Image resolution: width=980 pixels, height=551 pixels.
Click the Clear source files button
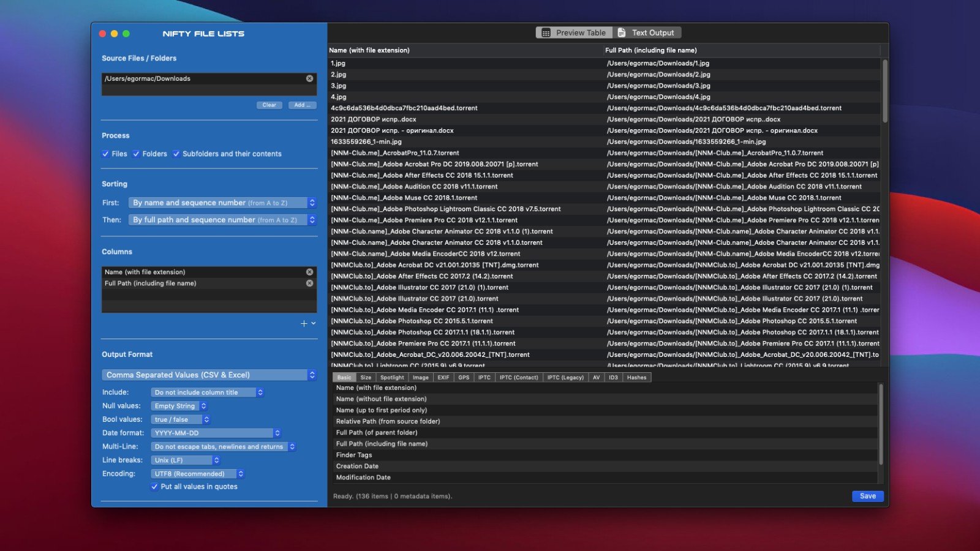coord(269,105)
